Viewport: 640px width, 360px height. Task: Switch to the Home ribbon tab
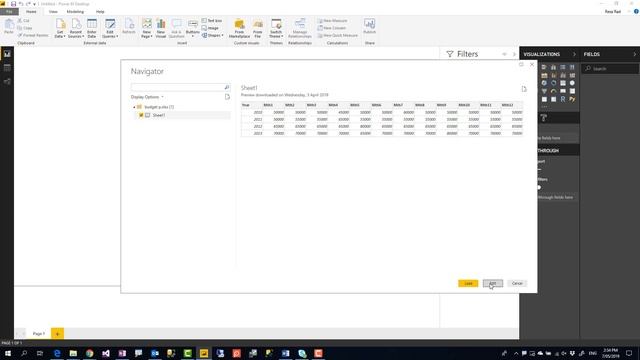(31, 12)
